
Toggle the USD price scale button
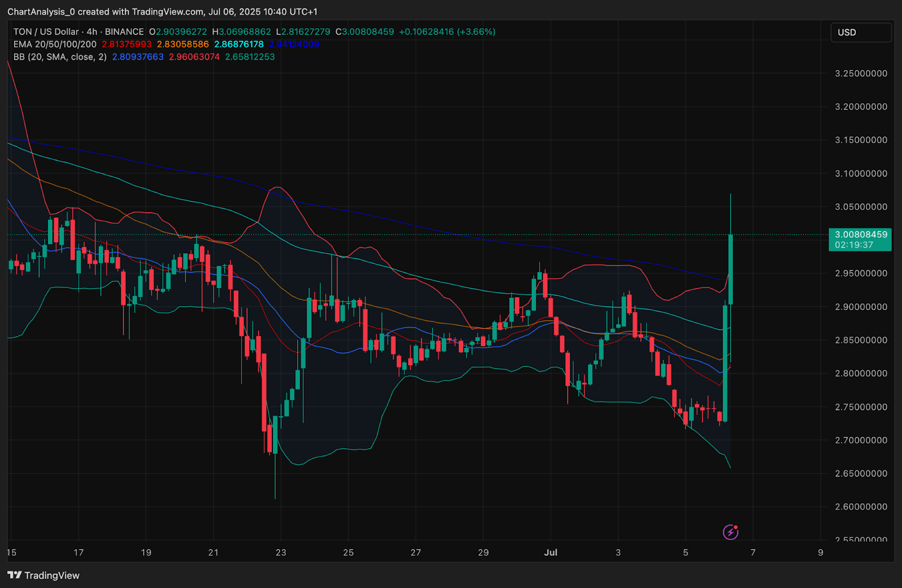point(861,33)
